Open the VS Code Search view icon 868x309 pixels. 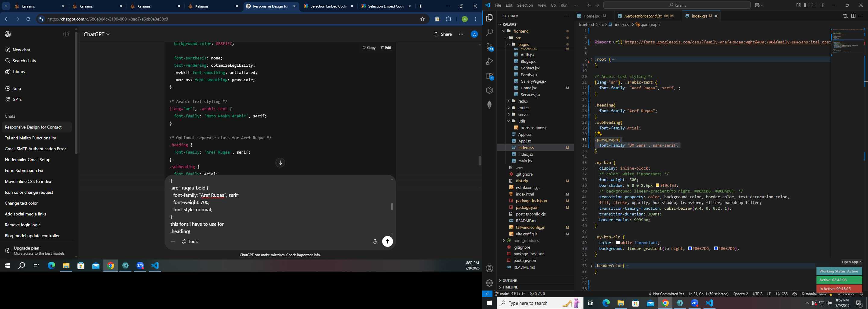pos(489,32)
